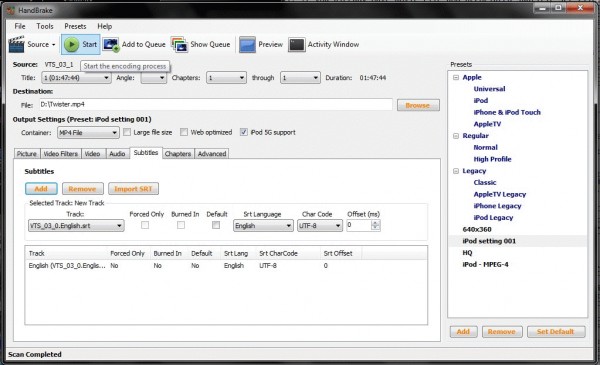Open the Container MP4 File dropdown
The width and height of the screenshot is (600, 365).
point(88,133)
